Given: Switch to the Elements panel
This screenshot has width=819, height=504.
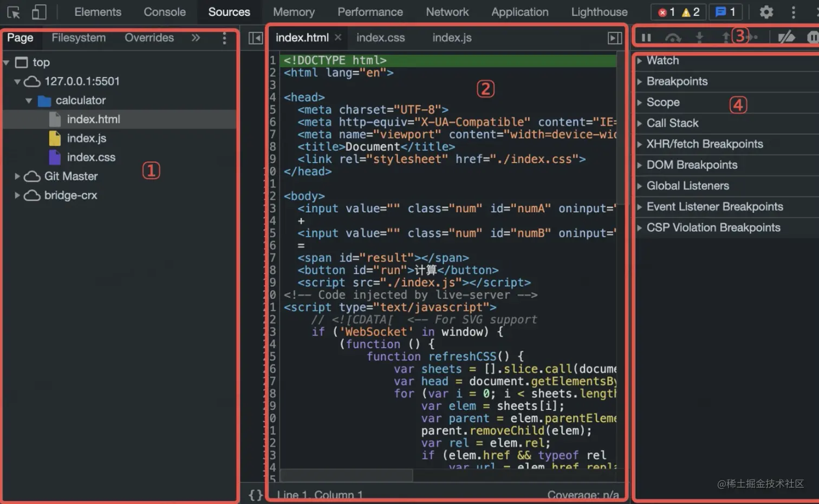Looking at the screenshot, I should pyautogui.click(x=97, y=12).
